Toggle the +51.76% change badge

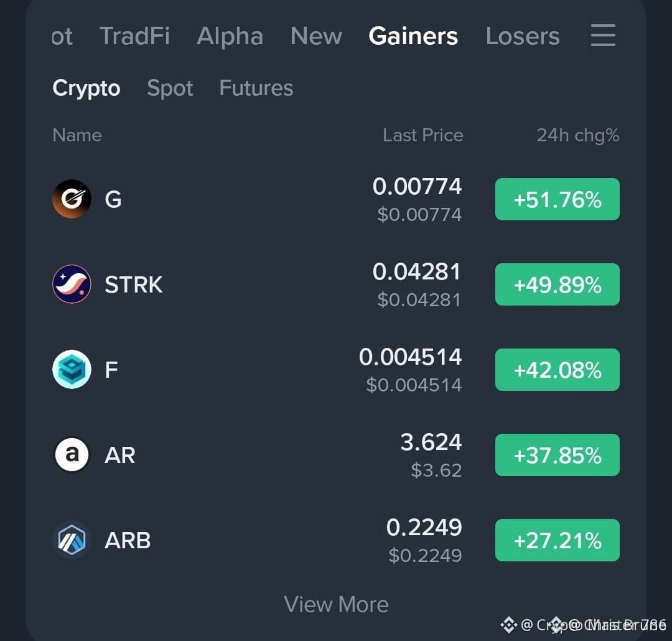[x=557, y=199]
